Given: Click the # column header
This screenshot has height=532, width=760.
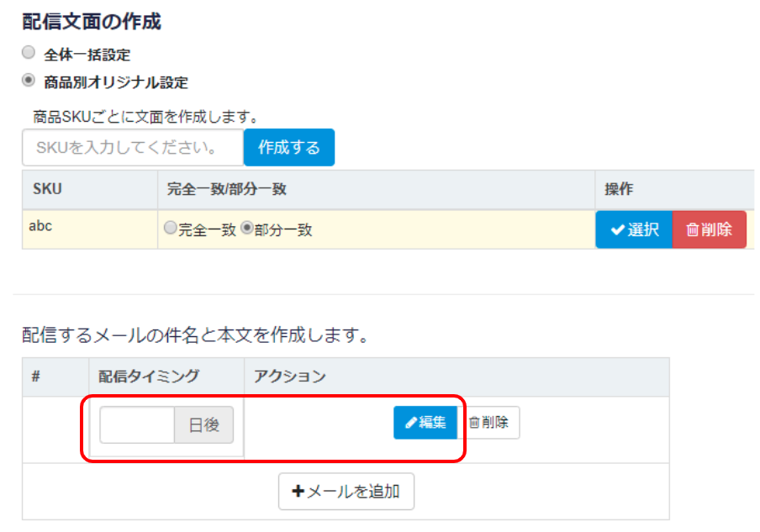Looking at the screenshot, I should pyautogui.click(x=55, y=377).
